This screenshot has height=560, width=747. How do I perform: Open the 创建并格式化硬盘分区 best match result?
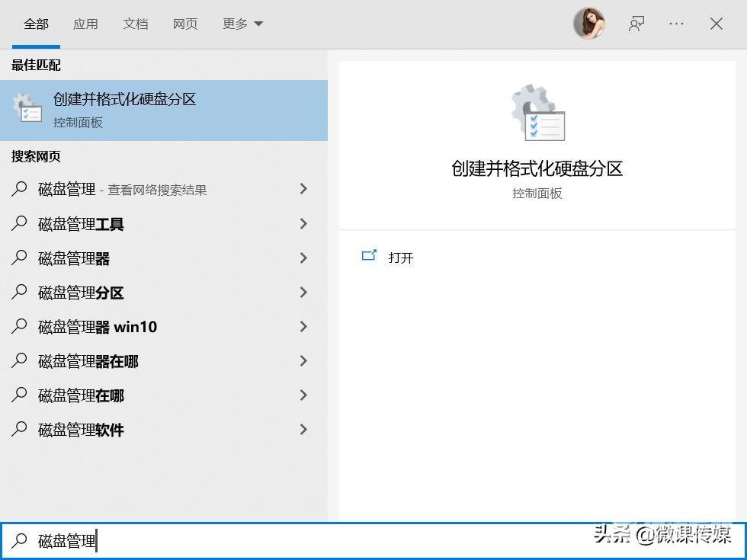point(163,110)
